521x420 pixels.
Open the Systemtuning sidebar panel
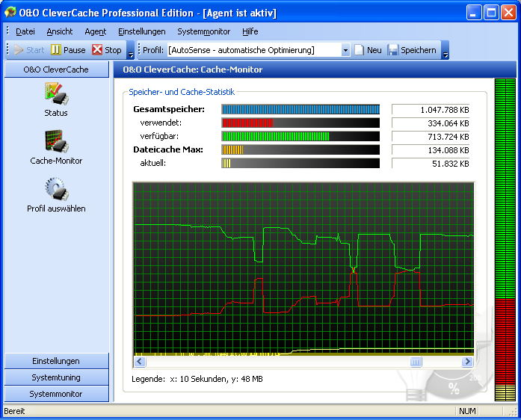(56, 377)
